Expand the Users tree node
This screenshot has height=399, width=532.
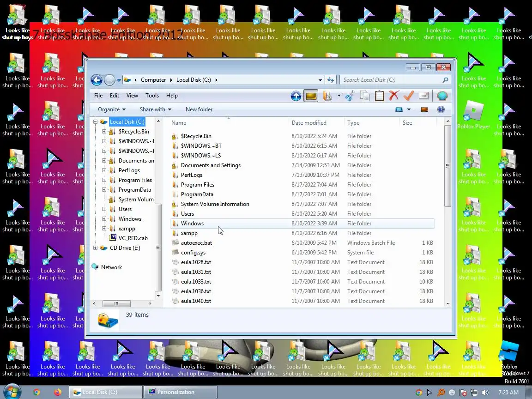(104, 209)
